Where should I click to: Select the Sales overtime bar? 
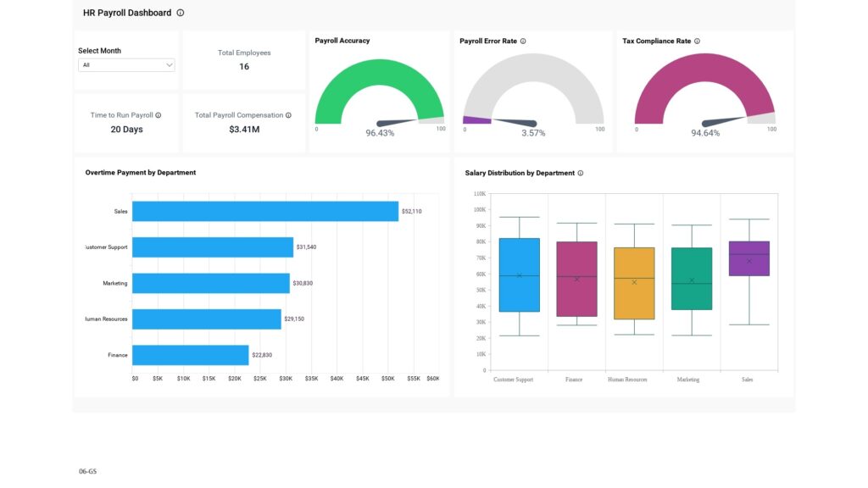point(264,211)
